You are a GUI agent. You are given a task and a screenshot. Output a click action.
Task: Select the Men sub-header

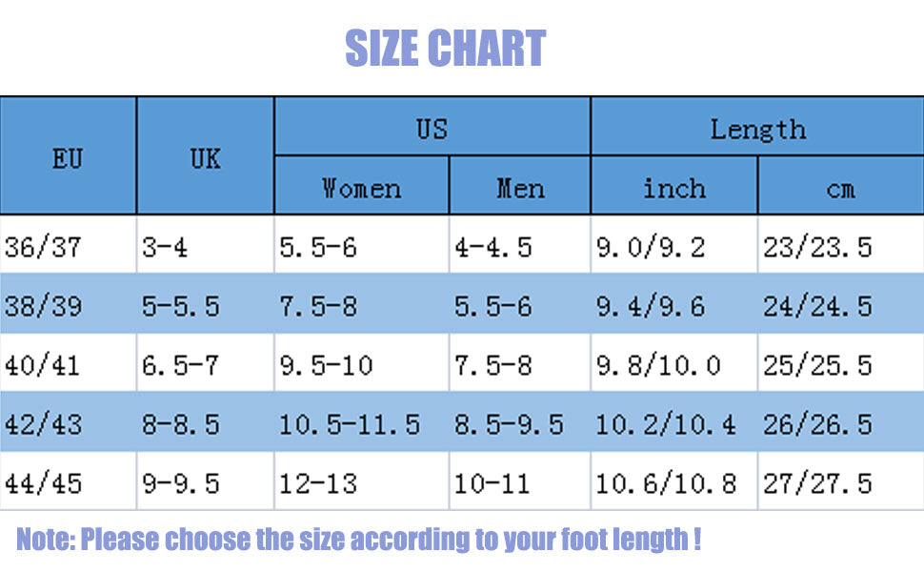click(x=520, y=188)
